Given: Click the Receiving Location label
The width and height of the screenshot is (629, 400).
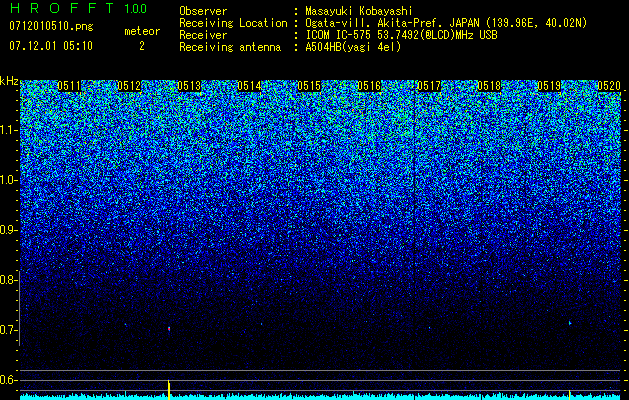Looking at the screenshot, I should [233, 23].
